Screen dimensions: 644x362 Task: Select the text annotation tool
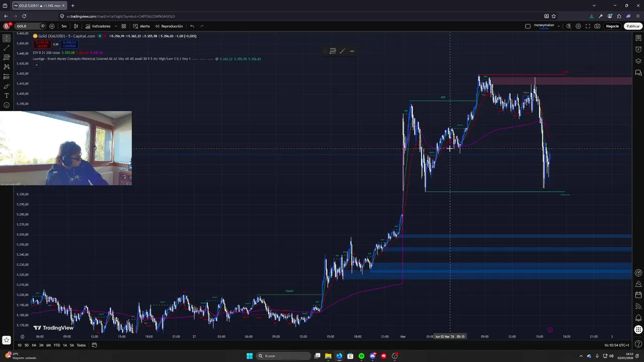[x=7, y=96]
